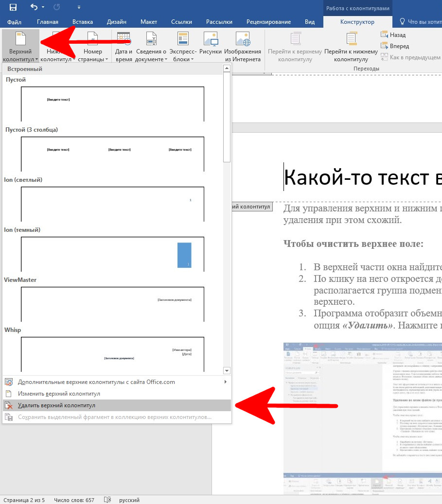This screenshot has width=442, height=504.
Task: Switch to the Рецензирование tab
Action: [268, 22]
